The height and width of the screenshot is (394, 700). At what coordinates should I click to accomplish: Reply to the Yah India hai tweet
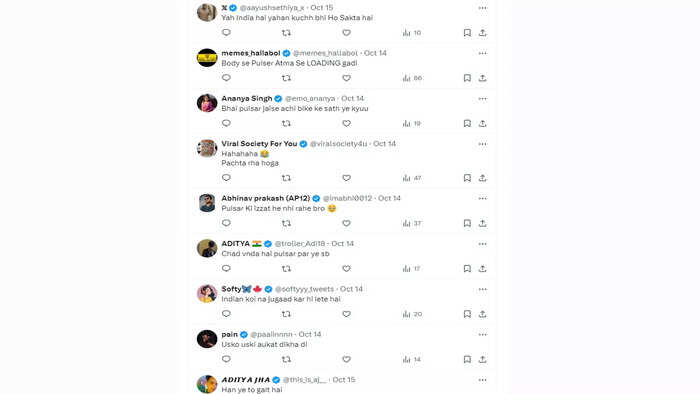pyautogui.click(x=226, y=32)
